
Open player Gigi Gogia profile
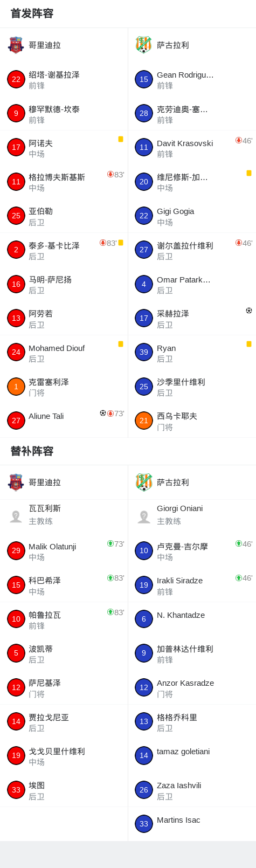(192, 216)
